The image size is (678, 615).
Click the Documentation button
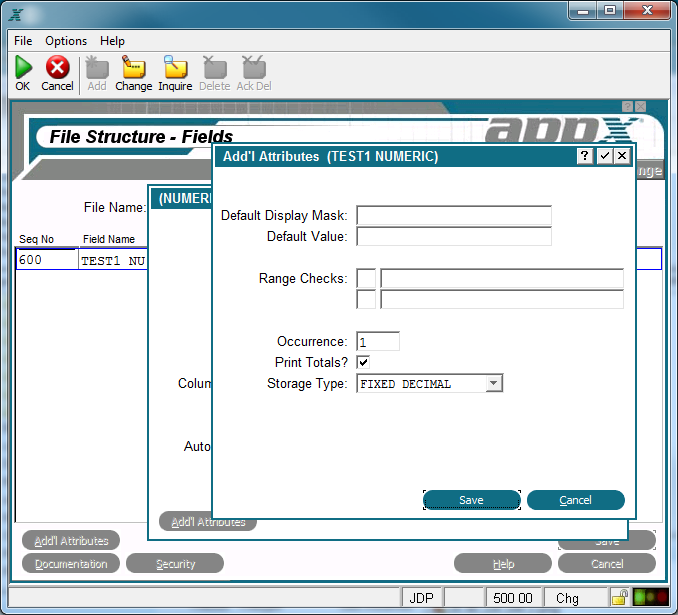(x=71, y=564)
